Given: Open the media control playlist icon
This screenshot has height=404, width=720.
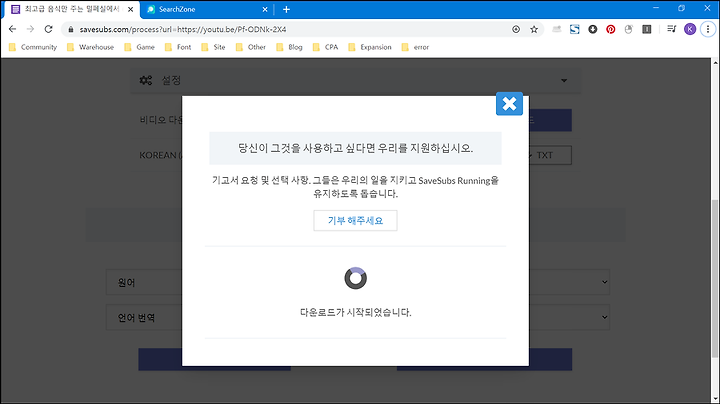Looking at the screenshot, I should click(671, 29).
